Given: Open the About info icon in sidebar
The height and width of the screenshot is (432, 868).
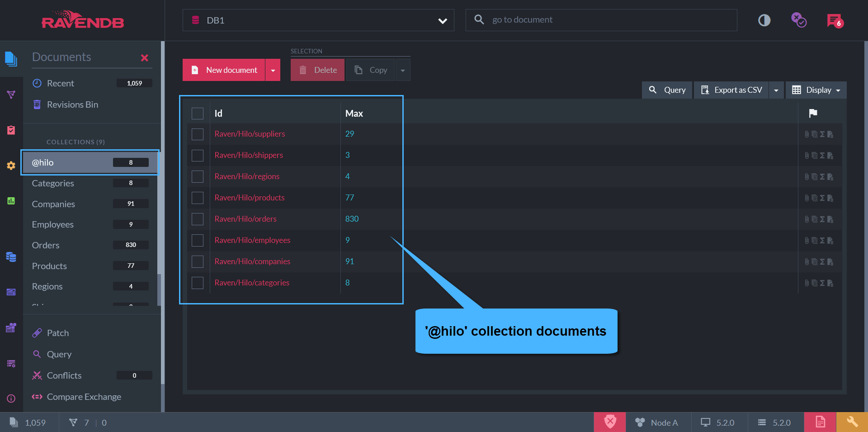Looking at the screenshot, I should 11,399.
